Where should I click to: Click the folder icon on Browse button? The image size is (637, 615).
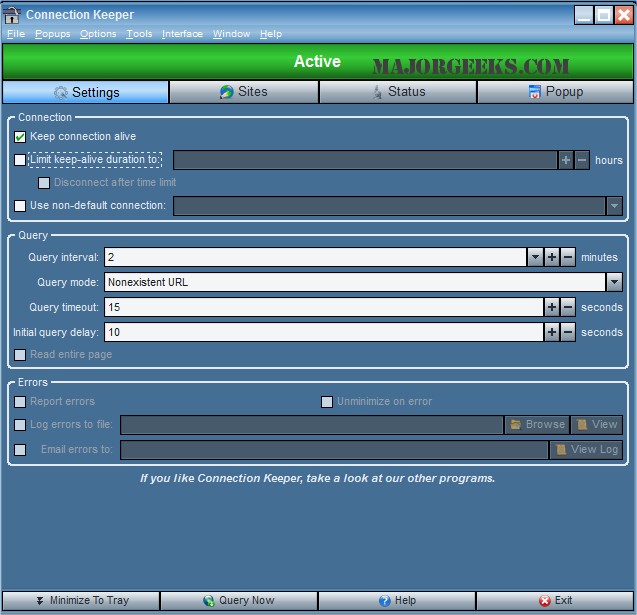[x=516, y=424]
